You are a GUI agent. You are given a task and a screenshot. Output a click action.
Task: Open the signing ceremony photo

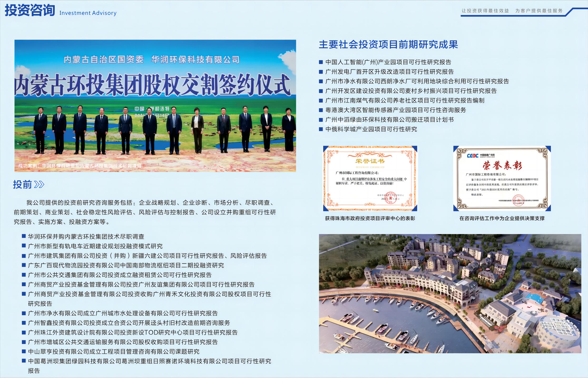tap(155, 106)
